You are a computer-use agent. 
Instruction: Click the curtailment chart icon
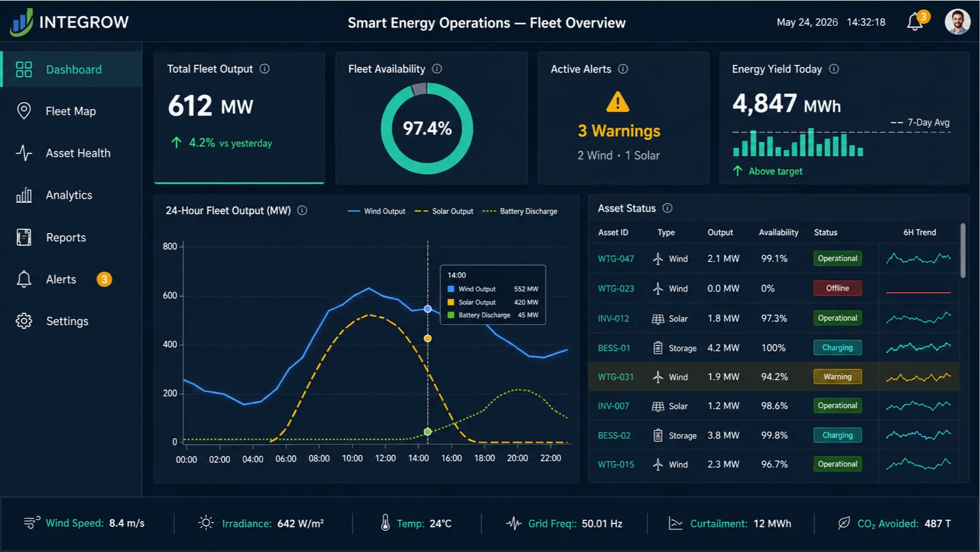pyautogui.click(x=676, y=523)
